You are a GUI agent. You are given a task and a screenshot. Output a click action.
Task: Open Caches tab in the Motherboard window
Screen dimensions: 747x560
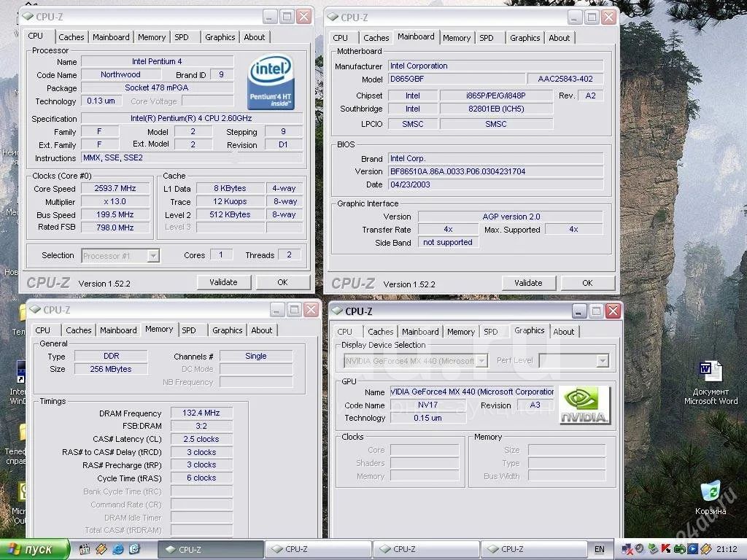tap(376, 38)
